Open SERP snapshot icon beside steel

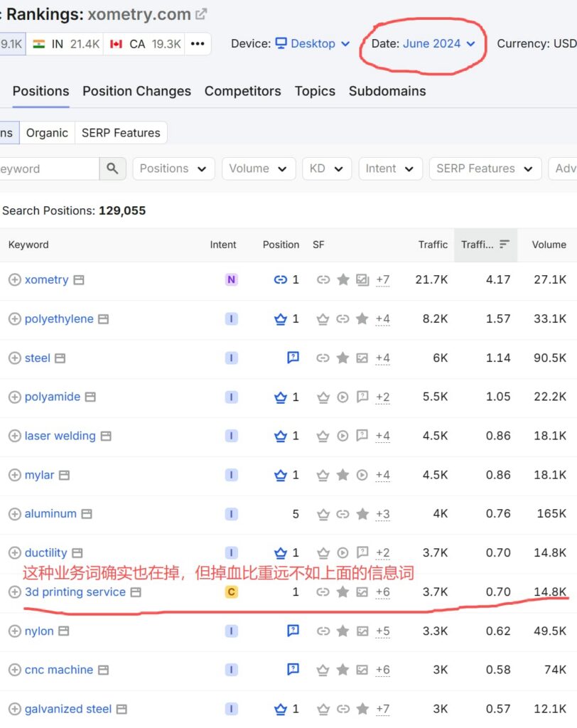pos(60,358)
